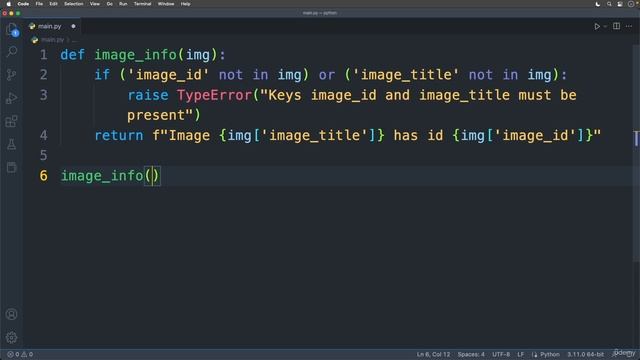Open the Terminal menu
This screenshot has height=360, width=640.
click(142, 4)
